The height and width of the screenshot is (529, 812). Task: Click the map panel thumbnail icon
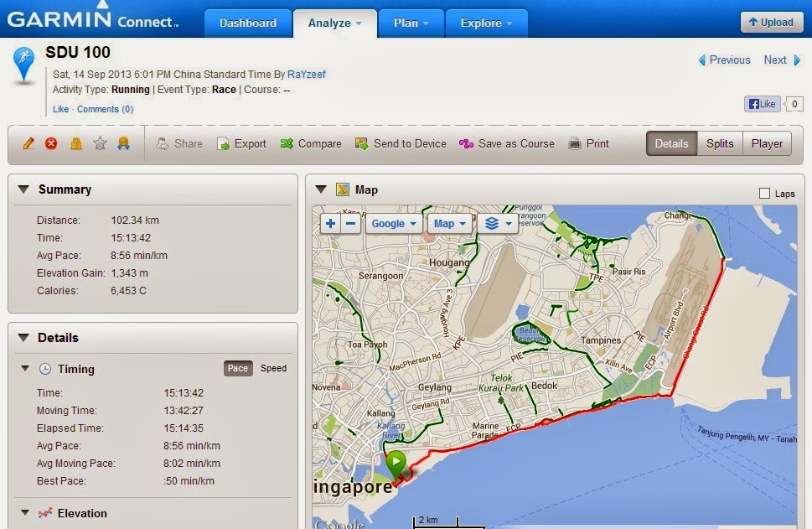(x=342, y=189)
